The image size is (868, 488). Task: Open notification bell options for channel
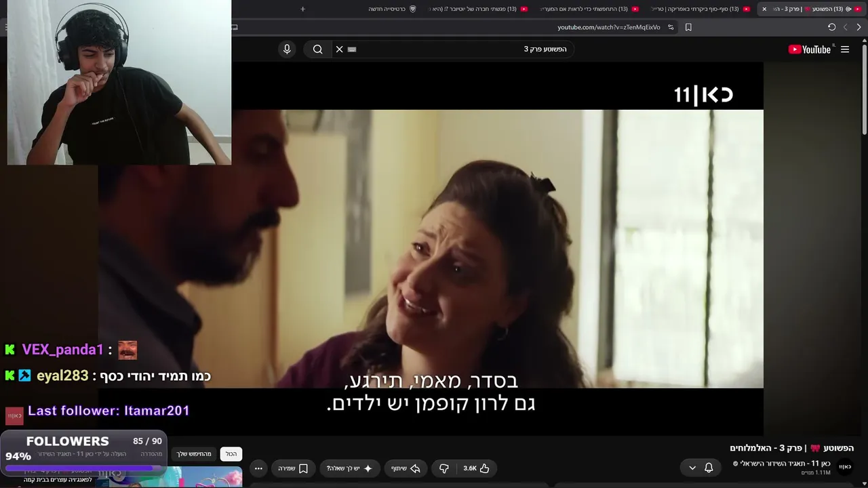[701, 468]
